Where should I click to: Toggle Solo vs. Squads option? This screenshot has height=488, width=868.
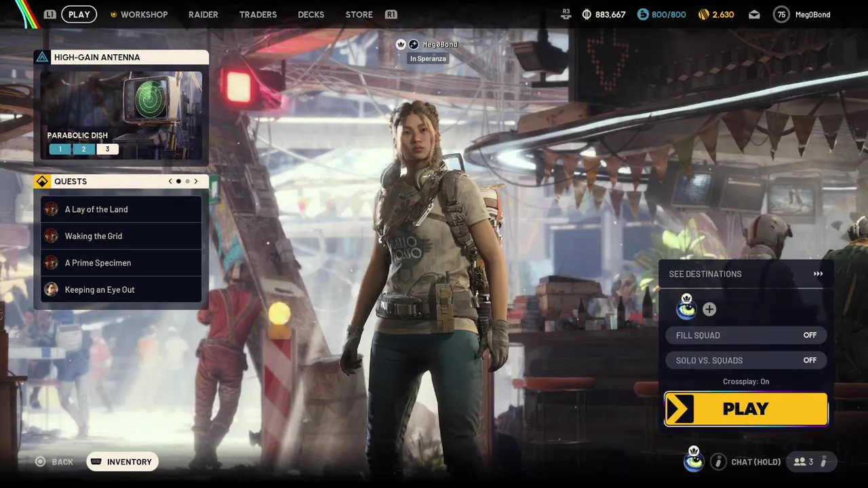746,360
